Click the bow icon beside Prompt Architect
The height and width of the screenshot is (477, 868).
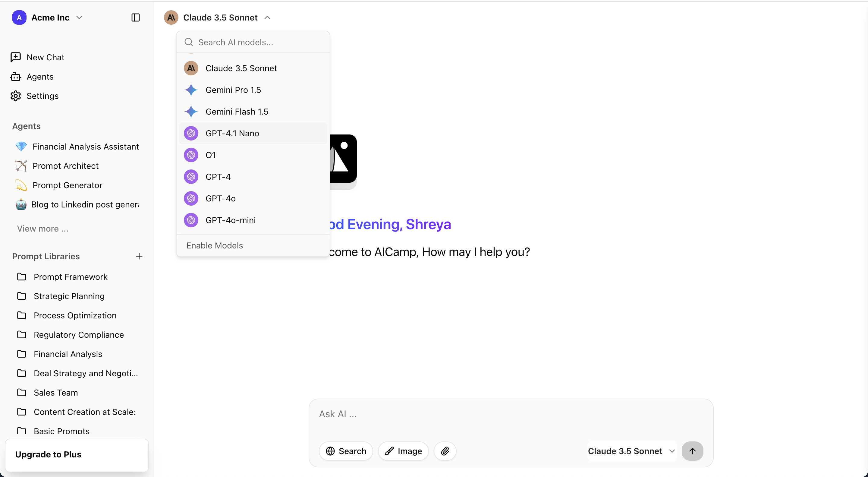[x=21, y=166]
